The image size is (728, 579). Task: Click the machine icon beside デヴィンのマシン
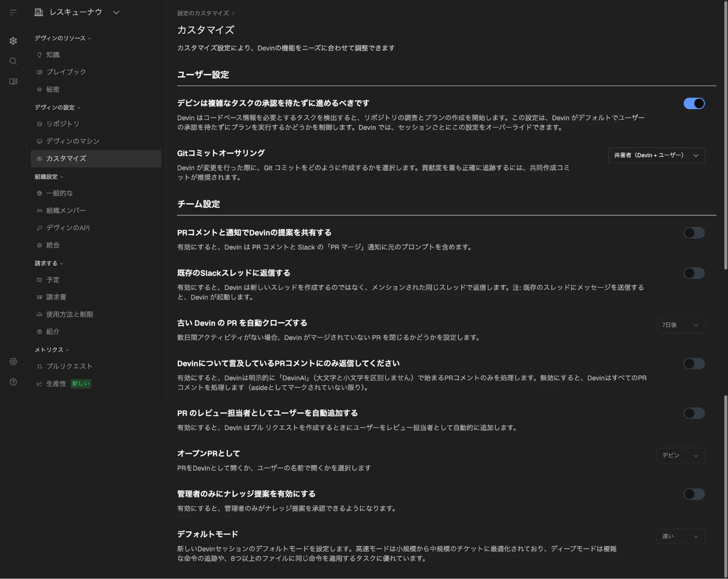[40, 141]
